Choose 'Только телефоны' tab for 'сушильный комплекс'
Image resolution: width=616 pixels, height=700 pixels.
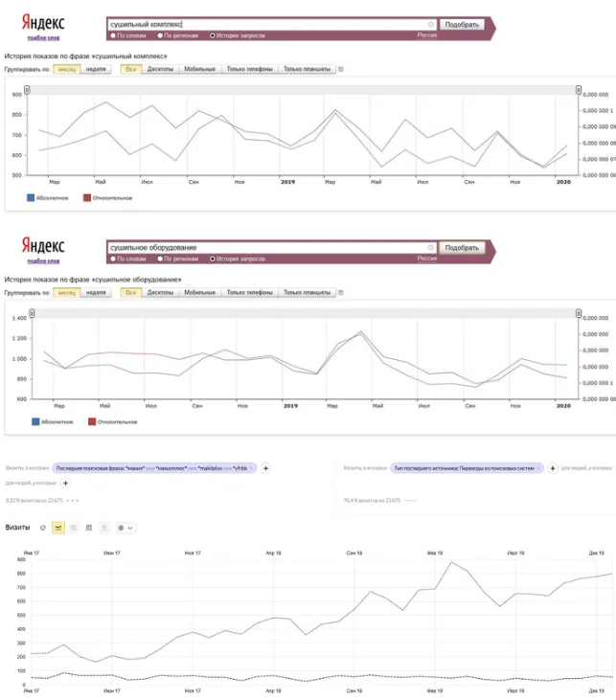[250, 69]
